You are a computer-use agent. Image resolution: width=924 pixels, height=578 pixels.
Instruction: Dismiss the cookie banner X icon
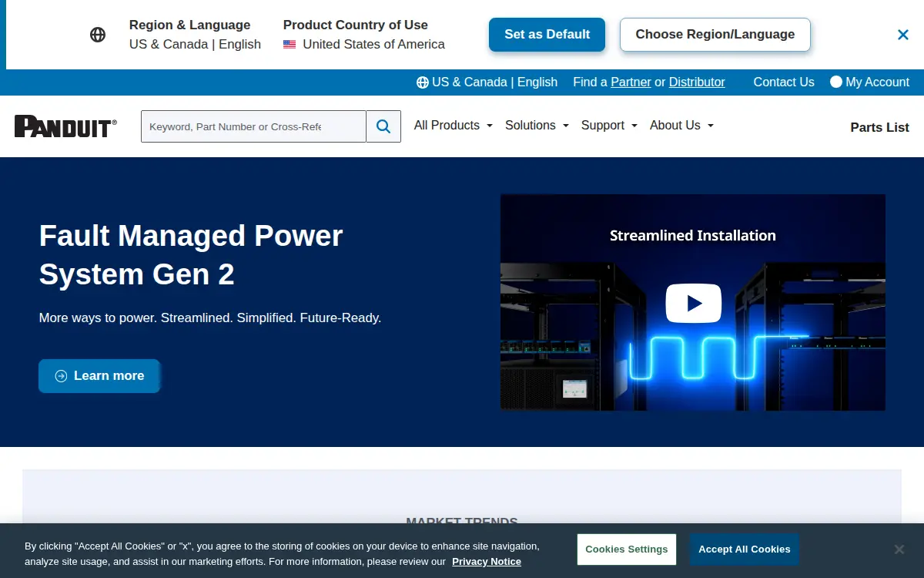click(899, 549)
